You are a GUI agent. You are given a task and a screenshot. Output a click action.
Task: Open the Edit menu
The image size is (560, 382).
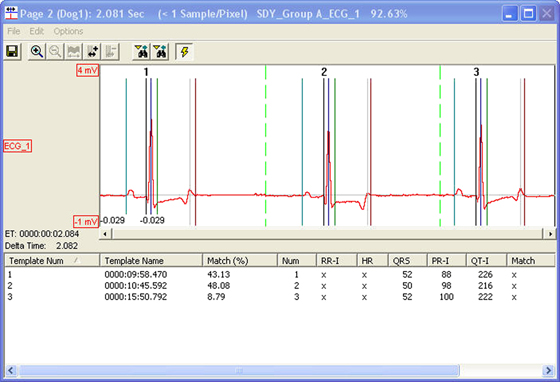36,31
